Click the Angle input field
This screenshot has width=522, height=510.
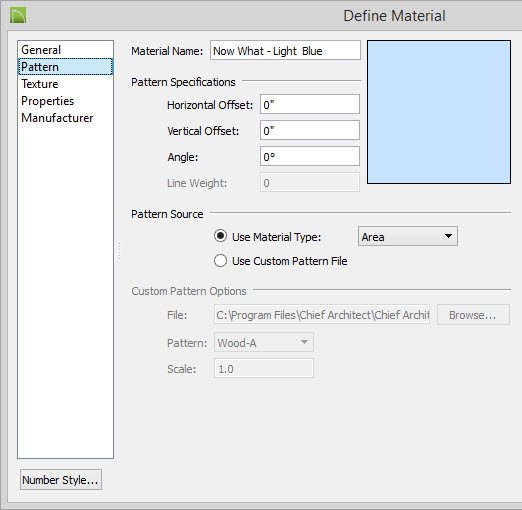tap(310, 156)
